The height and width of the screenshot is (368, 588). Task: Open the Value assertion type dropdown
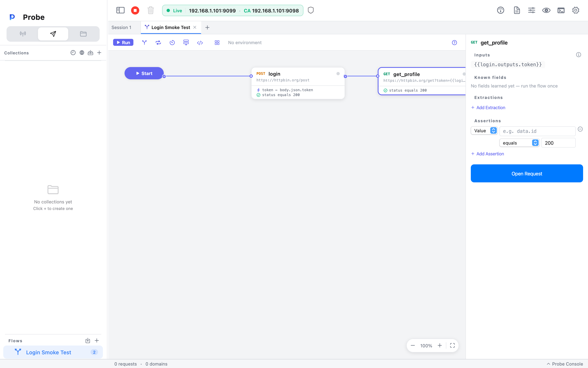pyautogui.click(x=484, y=131)
